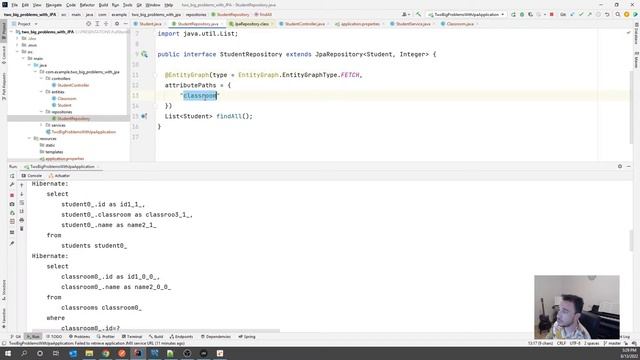Hide the Project panel with minus icon
The image size is (640, 360).
click(125, 24)
